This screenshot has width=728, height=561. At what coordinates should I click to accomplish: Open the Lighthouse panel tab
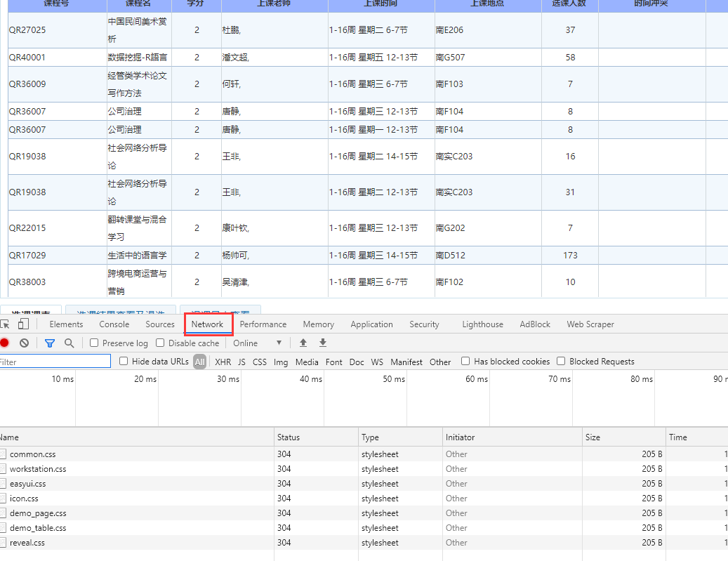pos(482,324)
